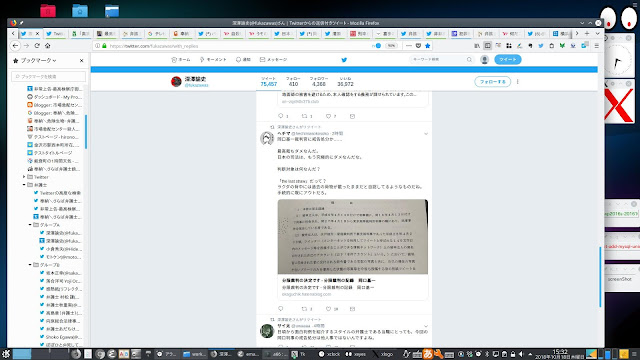
Task: Reload the current page
Action: pyautogui.click(x=37, y=46)
